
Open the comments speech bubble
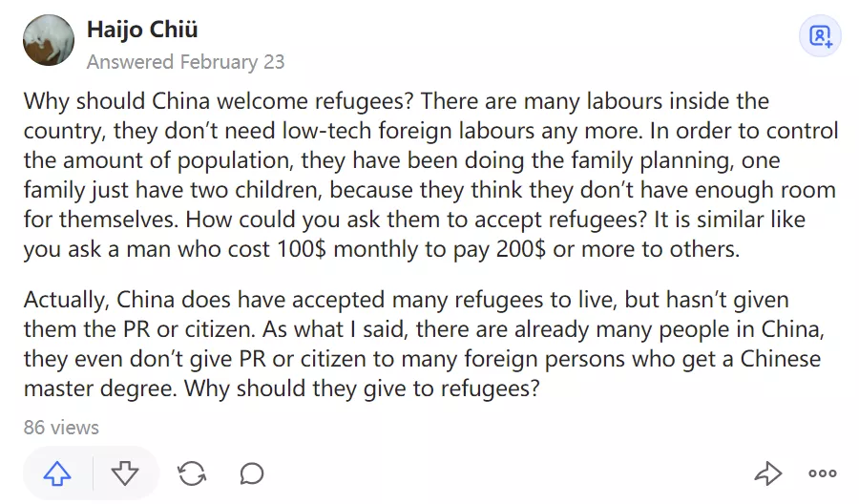point(252,472)
